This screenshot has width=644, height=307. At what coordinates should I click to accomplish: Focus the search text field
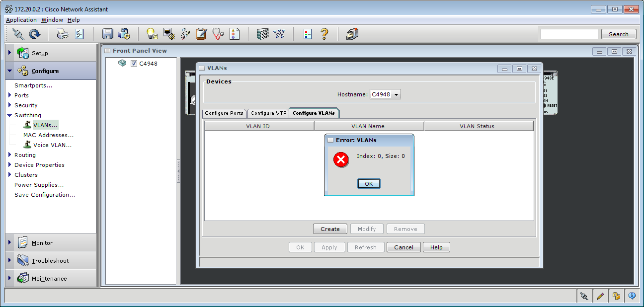(569, 34)
